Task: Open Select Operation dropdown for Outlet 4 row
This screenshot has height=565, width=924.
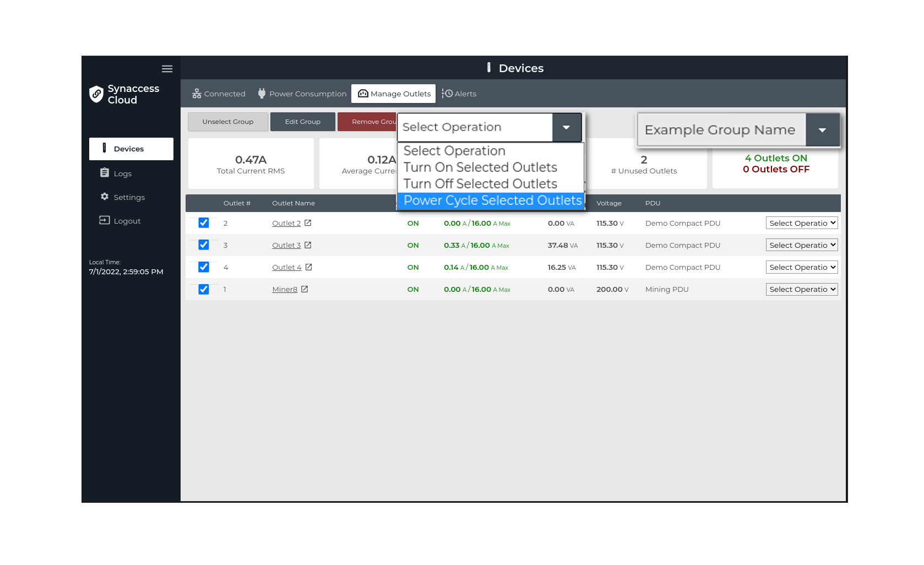Action: tap(802, 267)
